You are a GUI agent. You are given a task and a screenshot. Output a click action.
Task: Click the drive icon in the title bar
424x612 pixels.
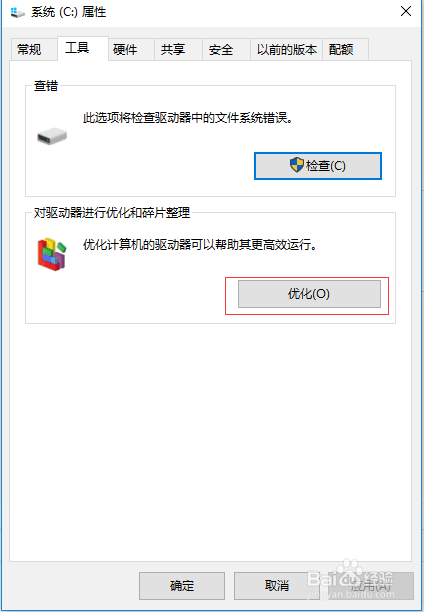pyautogui.click(x=17, y=12)
